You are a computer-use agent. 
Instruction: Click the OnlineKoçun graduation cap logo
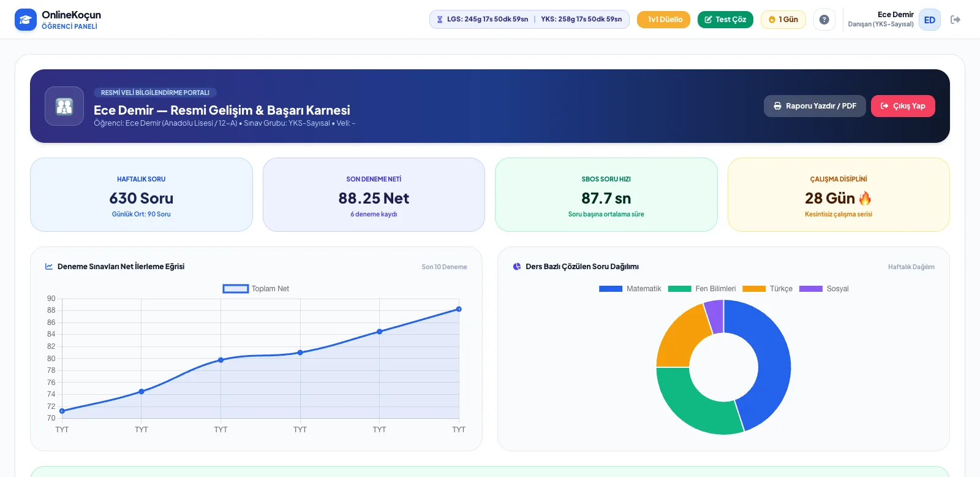[x=26, y=20]
